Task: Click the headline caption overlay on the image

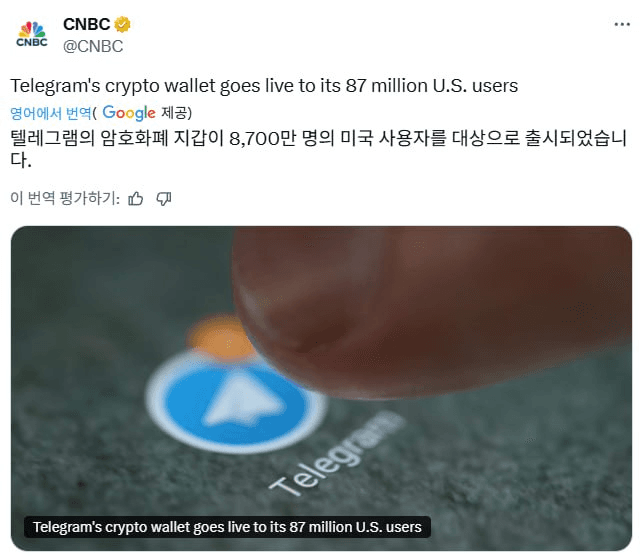Action: point(227,527)
